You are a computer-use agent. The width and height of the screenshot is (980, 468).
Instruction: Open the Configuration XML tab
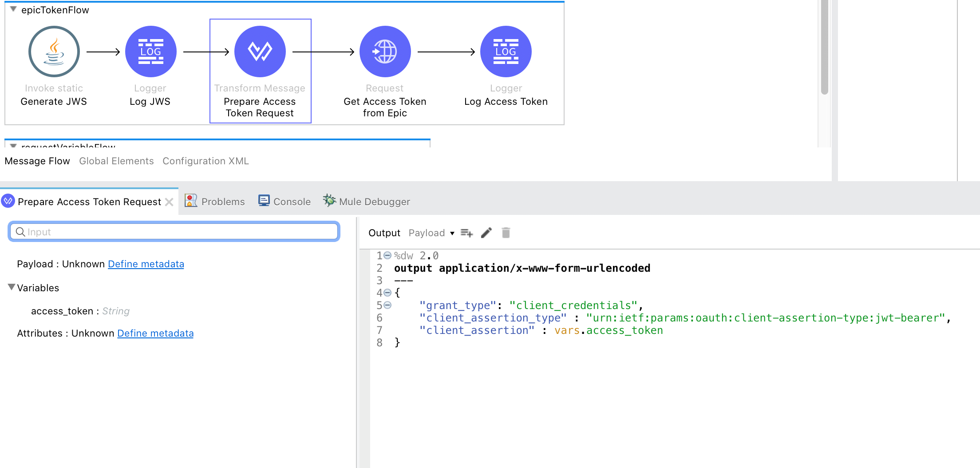205,161
